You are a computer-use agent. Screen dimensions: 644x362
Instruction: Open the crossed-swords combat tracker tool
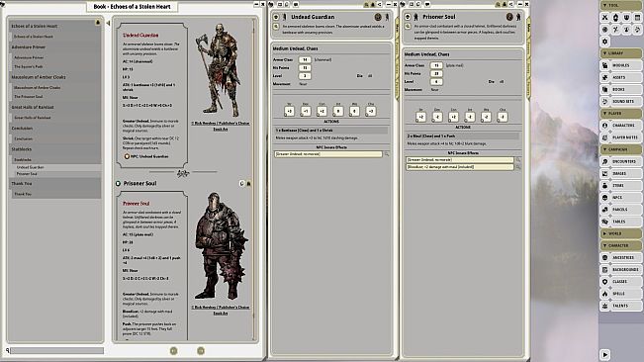click(604, 17)
